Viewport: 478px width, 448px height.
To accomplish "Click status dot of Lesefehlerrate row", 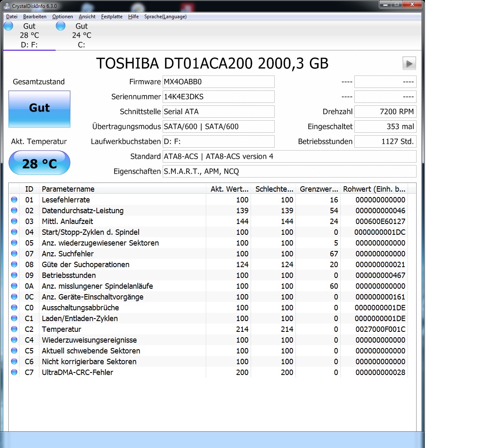I will click(14, 200).
